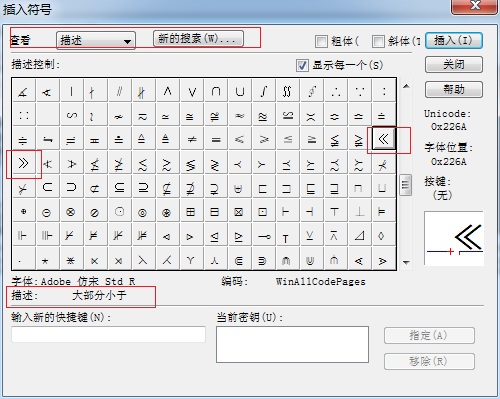Select the double integral (∬) symbol

click(287, 91)
